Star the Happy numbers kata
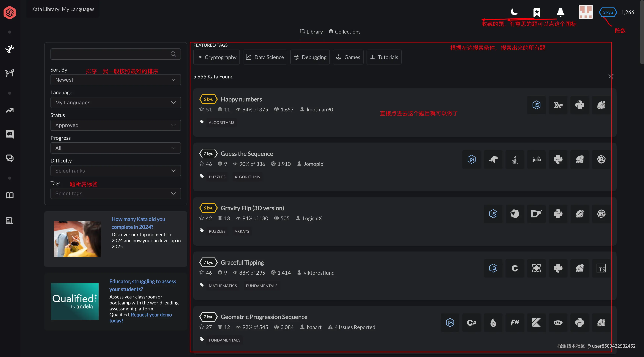 tap(201, 109)
